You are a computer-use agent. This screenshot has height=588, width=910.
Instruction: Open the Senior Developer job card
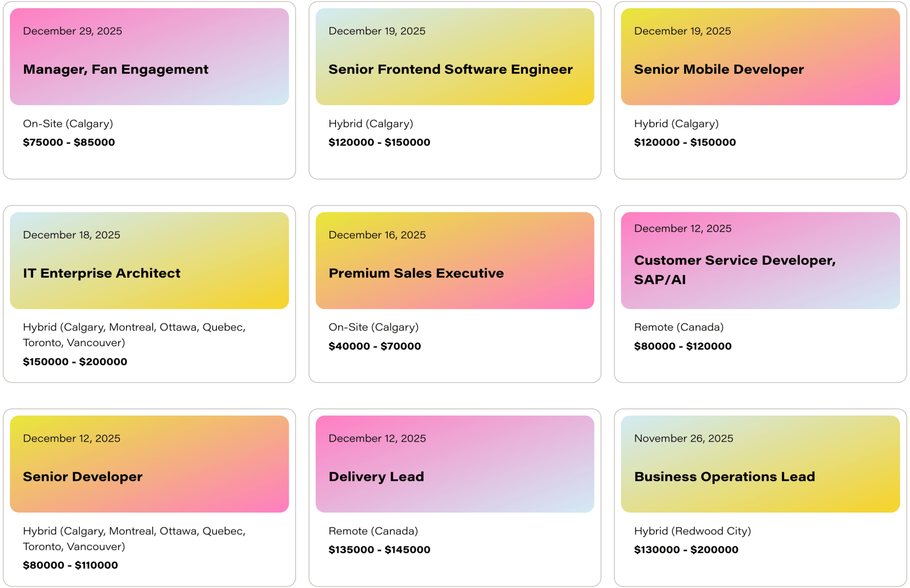coord(82,477)
